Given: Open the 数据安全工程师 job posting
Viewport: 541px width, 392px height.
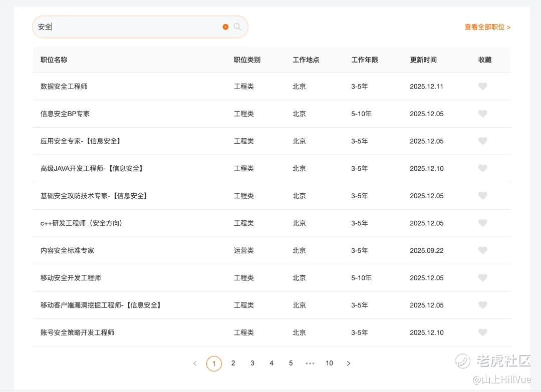Looking at the screenshot, I should pyautogui.click(x=64, y=86).
